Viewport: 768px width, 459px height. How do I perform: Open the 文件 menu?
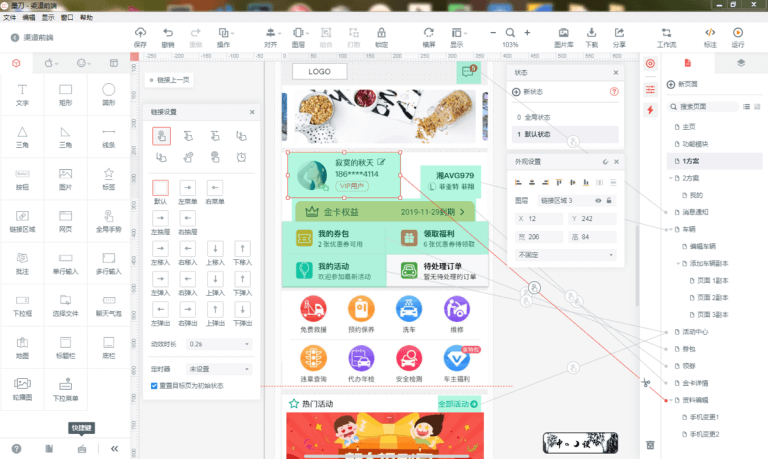9,17
